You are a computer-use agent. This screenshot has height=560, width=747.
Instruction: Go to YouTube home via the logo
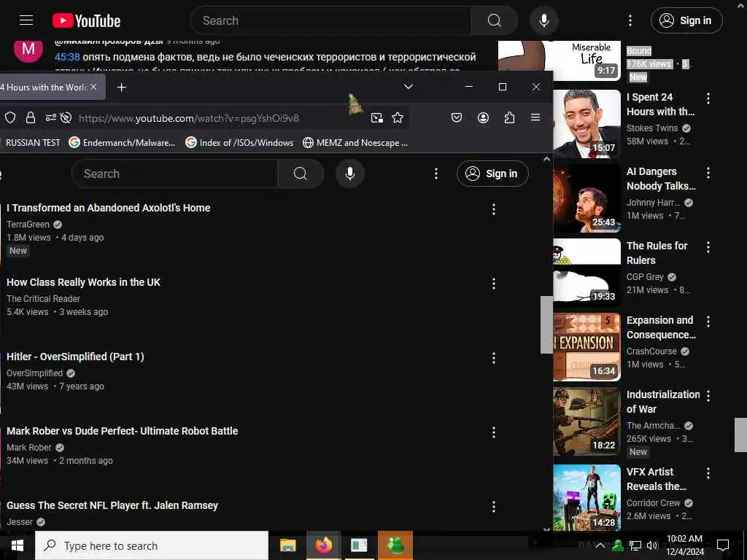[x=86, y=21]
